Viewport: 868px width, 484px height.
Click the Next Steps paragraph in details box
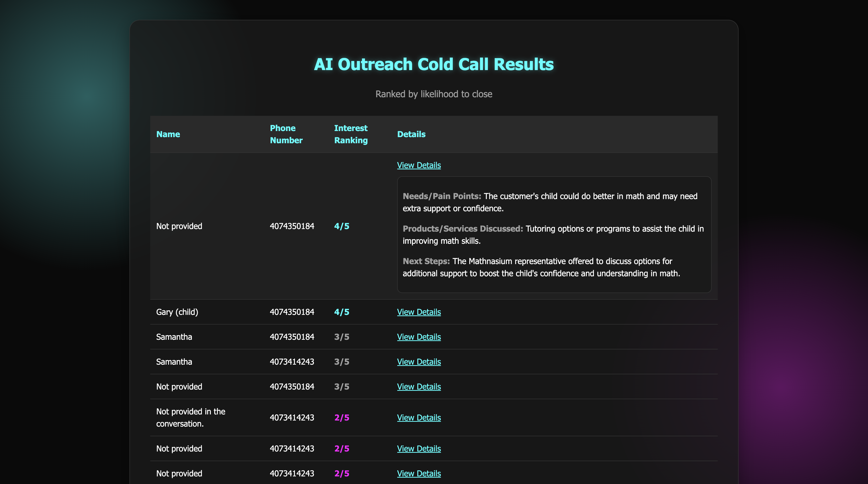click(541, 267)
